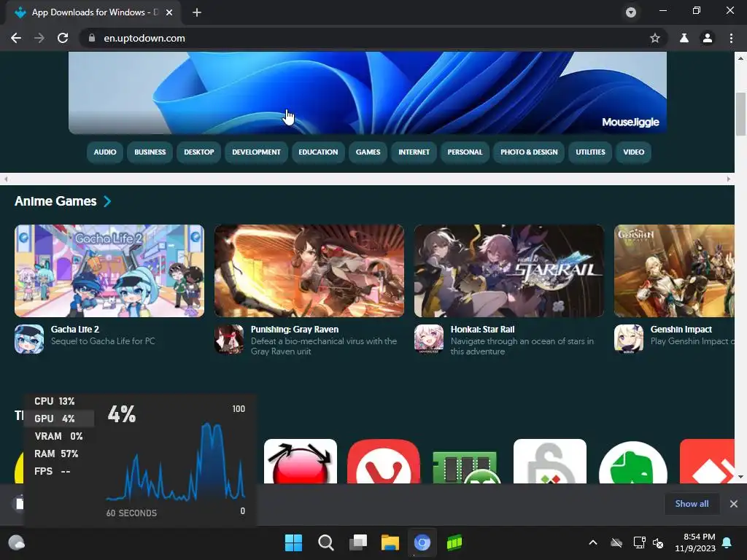The width and height of the screenshot is (747, 560).
Task: Open the Windows Start menu
Action: (293, 542)
